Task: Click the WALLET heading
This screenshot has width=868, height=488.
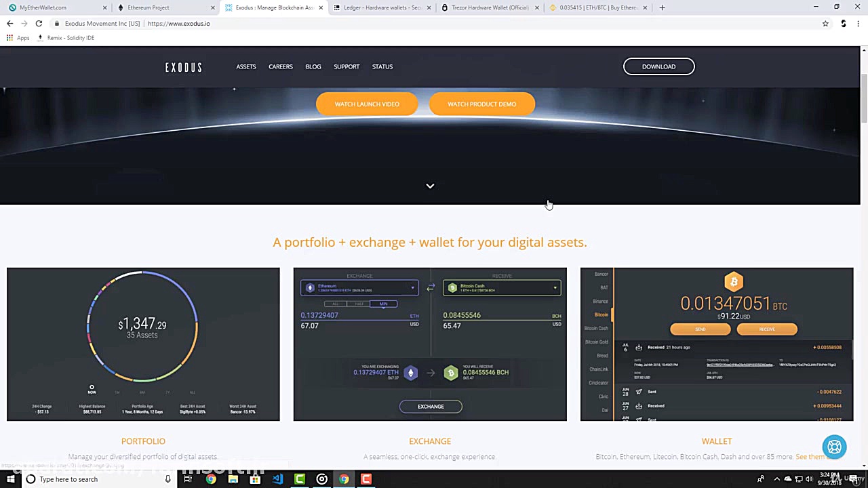Action: 717,441
